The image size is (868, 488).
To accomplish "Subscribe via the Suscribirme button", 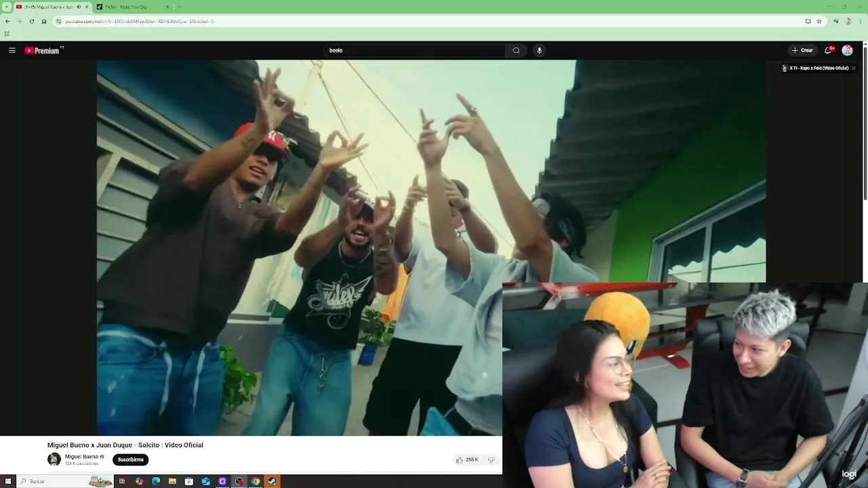I will [x=130, y=460].
